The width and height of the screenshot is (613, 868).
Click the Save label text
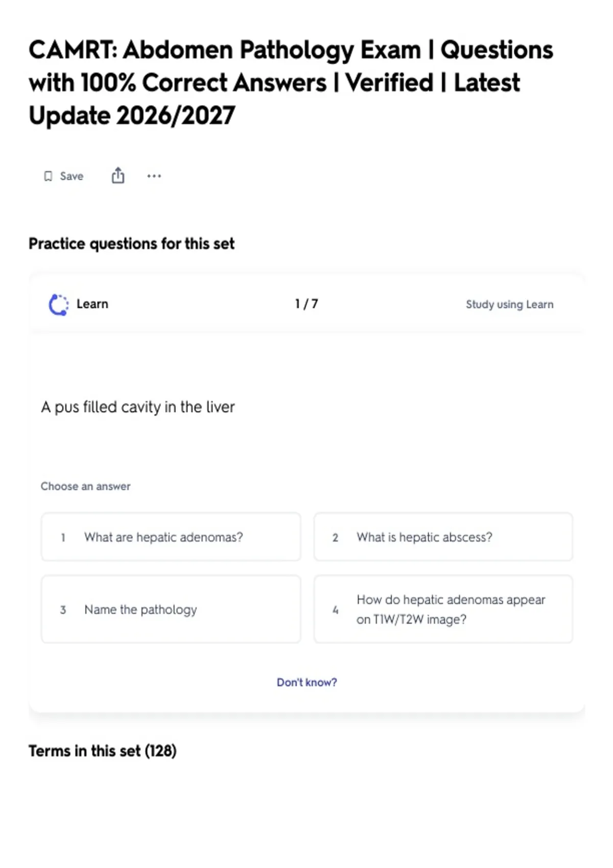coord(72,176)
